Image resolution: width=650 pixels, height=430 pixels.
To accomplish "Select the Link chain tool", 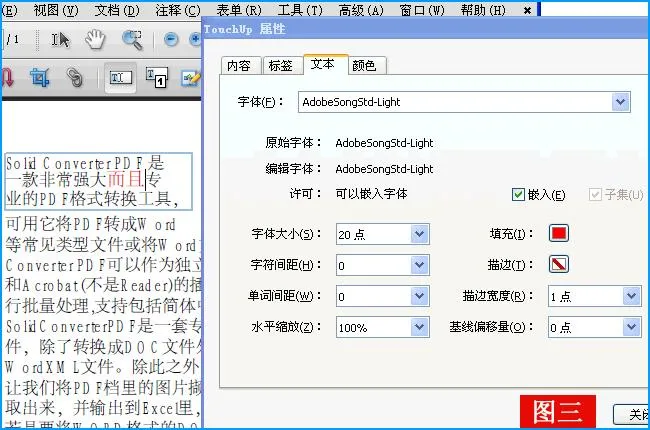I will [x=75, y=78].
